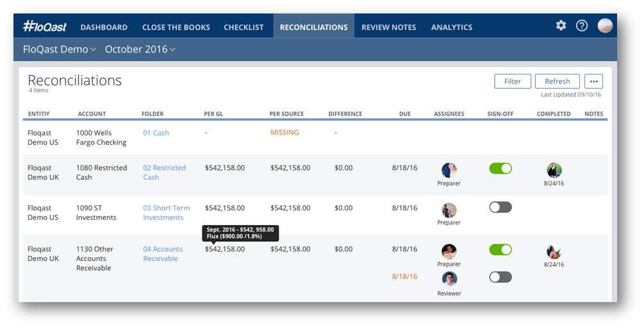This screenshot has height=329, width=644.
Task: Click the MISSING per source status
Action: [x=285, y=132]
